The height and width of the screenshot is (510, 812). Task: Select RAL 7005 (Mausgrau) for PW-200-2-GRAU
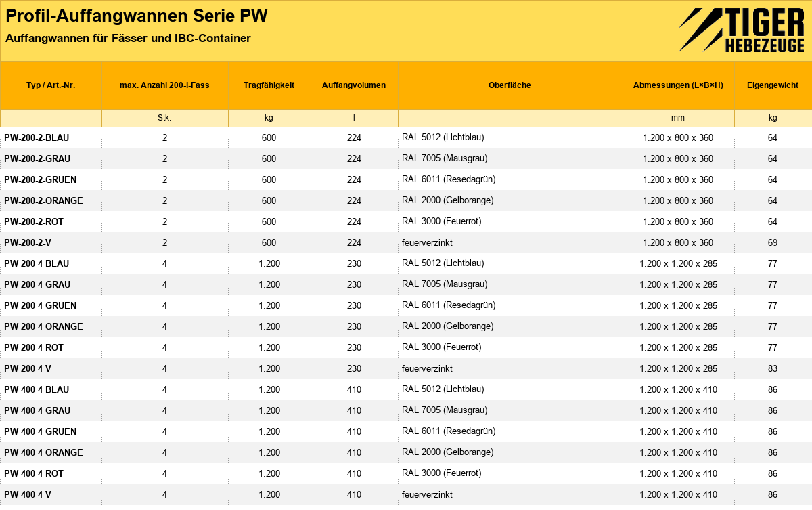pos(445,158)
